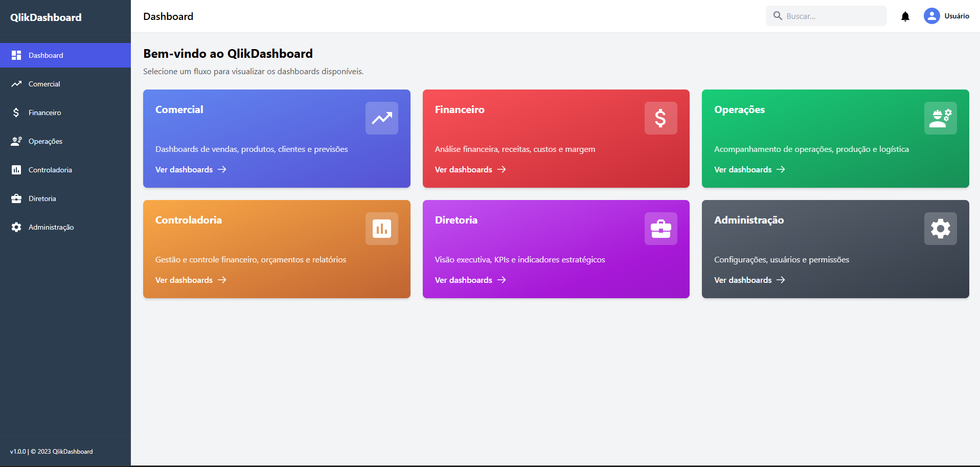Open Comercial in the sidebar menu
980x467 pixels.
(44, 84)
